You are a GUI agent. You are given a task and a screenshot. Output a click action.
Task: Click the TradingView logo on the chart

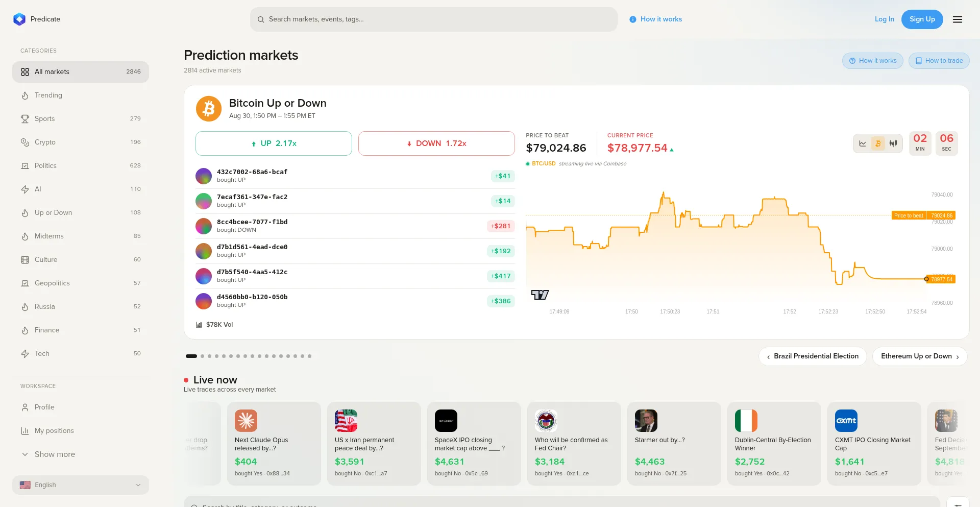[540, 295]
